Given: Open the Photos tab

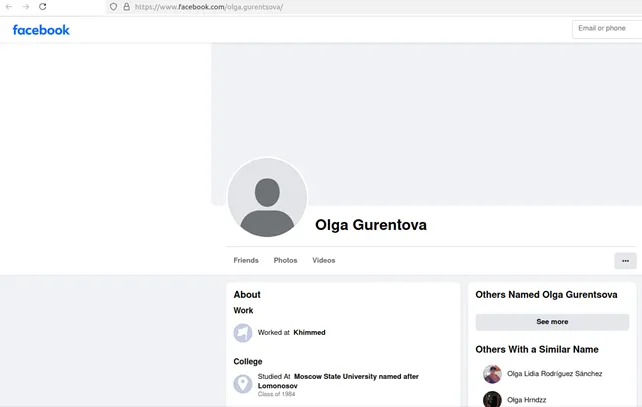Looking at the screenshot, I should [x=285, y=260].
